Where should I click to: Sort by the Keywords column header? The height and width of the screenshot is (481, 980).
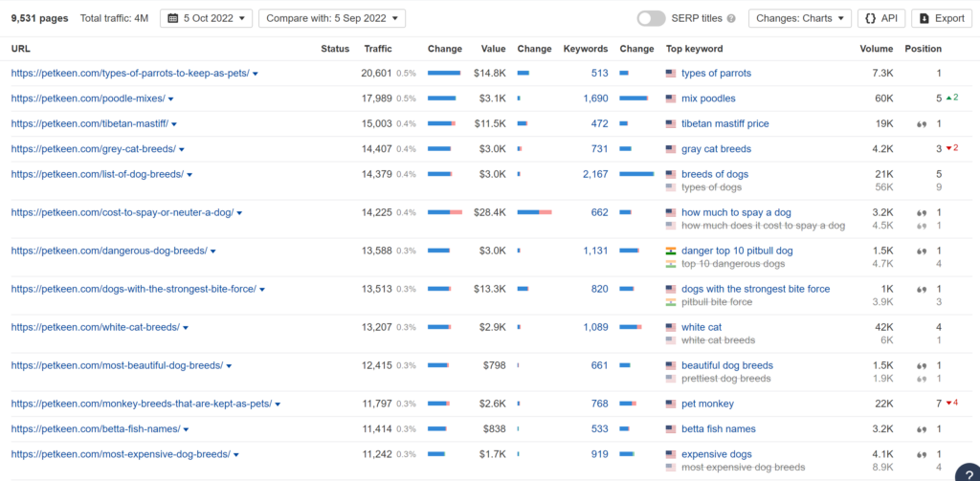click(586, 49)
